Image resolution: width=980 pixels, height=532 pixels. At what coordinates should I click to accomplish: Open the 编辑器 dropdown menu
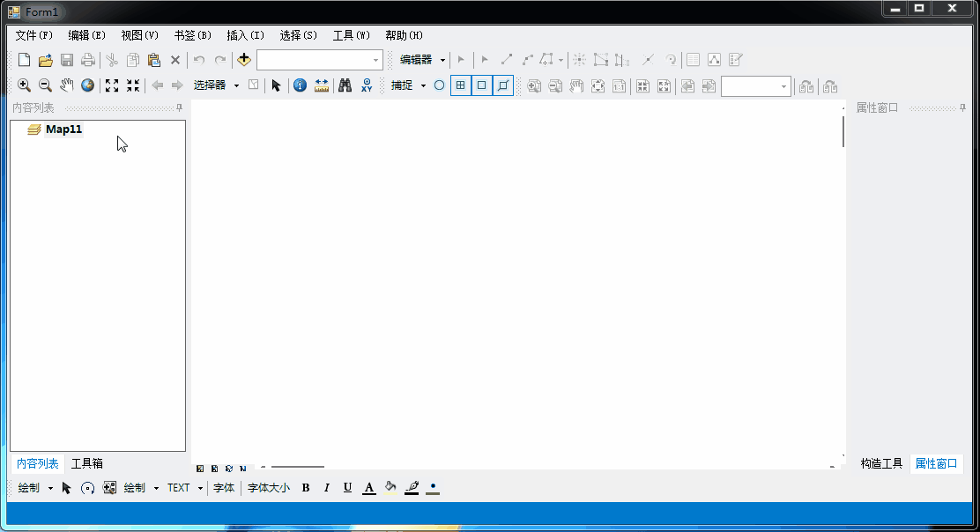422,60
